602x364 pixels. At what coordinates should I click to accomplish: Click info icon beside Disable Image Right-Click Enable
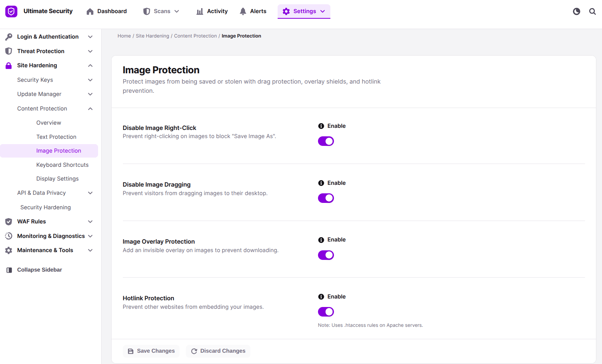[x=321, y=126]
